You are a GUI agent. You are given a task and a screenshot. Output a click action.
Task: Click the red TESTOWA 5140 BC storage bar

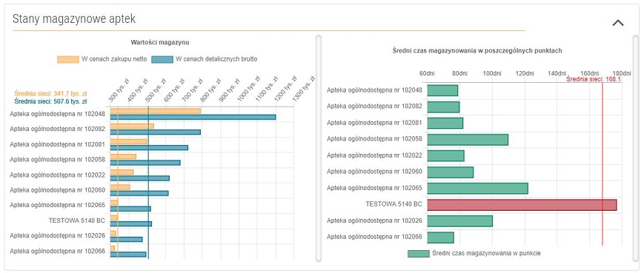522,205
